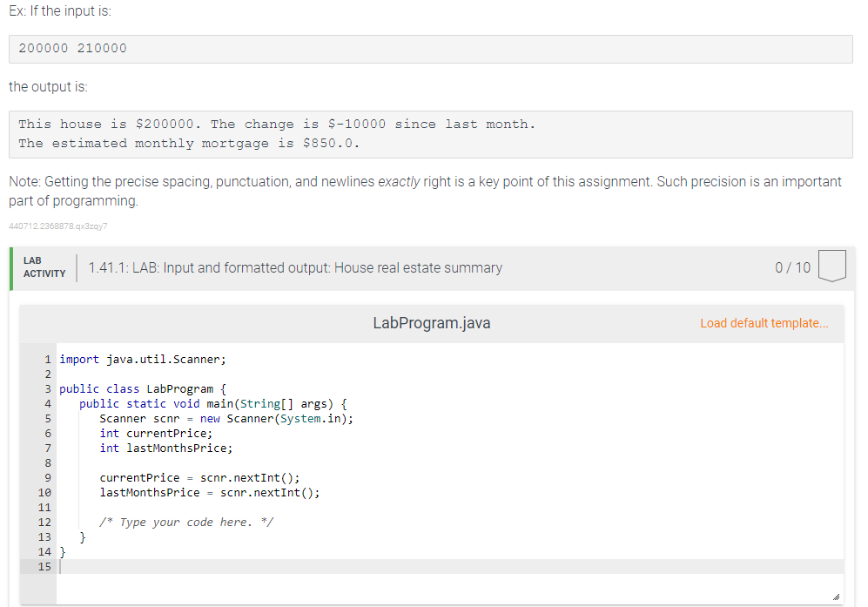Click the lab activity title bar to collapse it
This screenshot has width=868, height=607.
point(296,267)
